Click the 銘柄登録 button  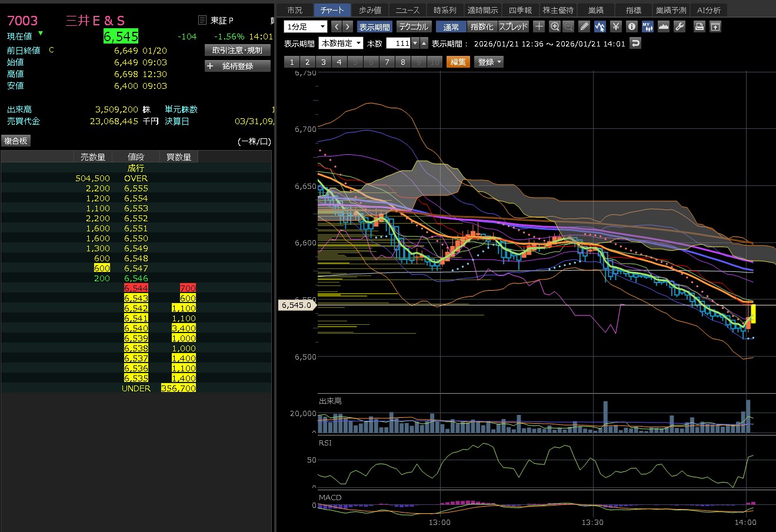coord(238,66)
